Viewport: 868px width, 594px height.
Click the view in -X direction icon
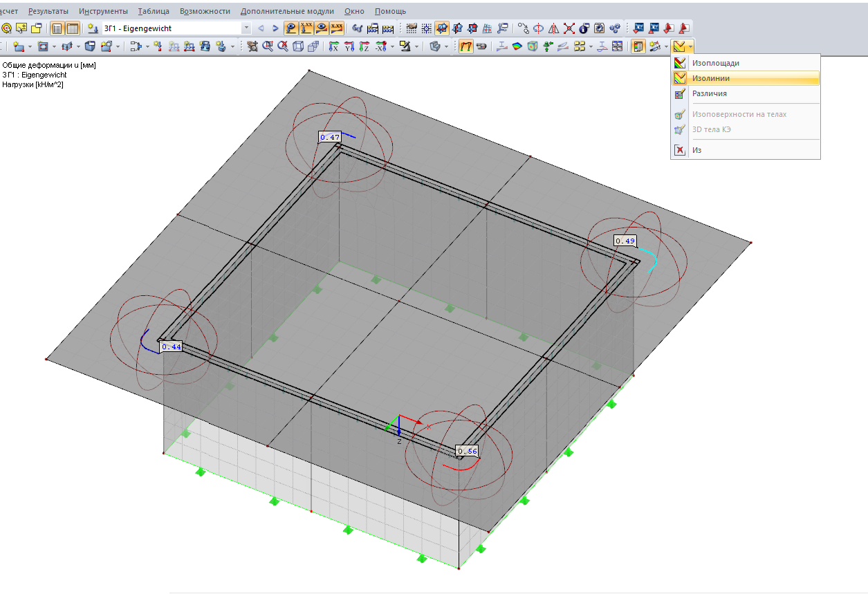coord(380,46)
